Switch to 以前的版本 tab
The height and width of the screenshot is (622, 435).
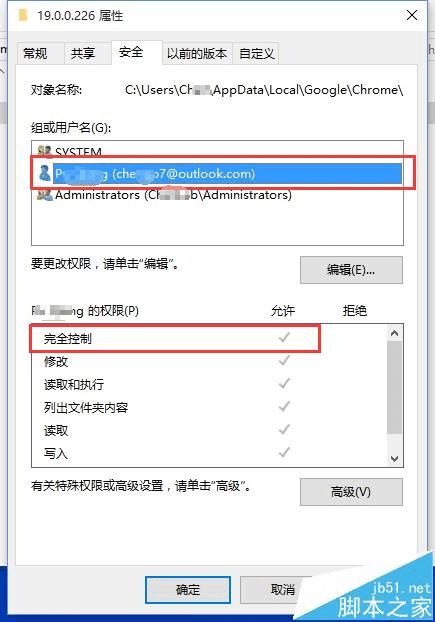(197, 53)
